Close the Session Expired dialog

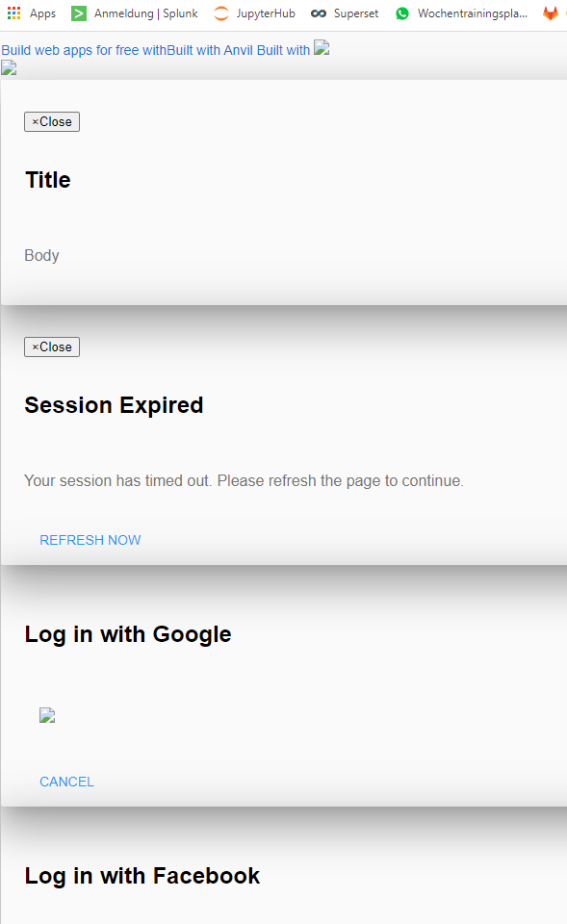(52, 347)
